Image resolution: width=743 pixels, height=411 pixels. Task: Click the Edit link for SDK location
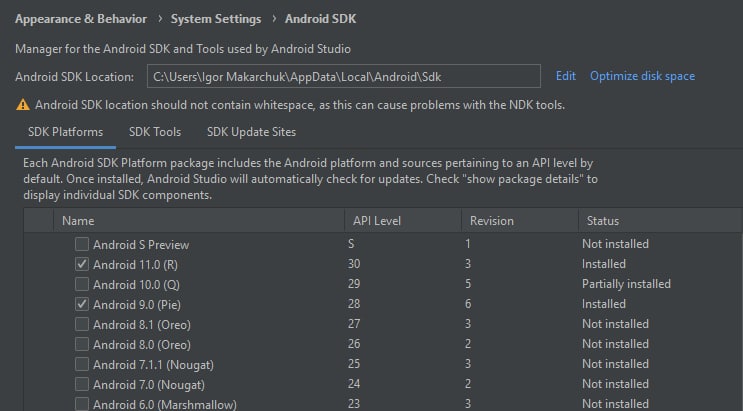pyautogui.click(x=566, y=76)
